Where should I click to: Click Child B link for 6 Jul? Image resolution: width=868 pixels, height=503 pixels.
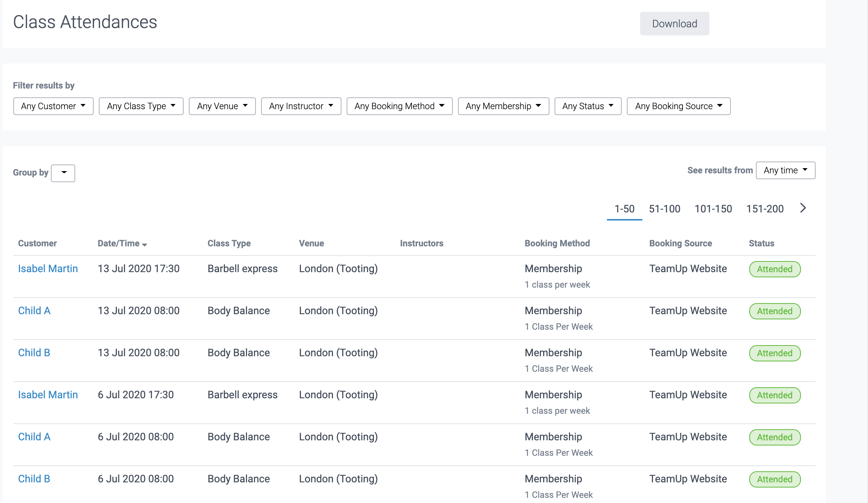pos(34,479)
